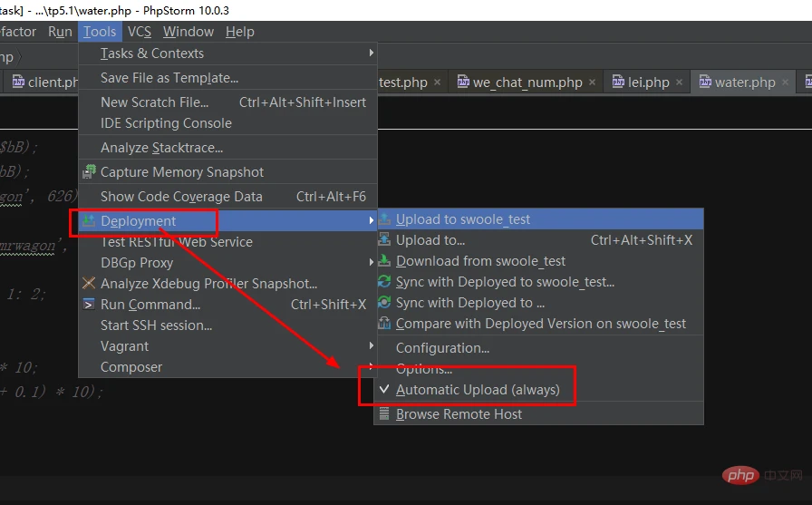812x505 pixels.
Task: Click the Upload to swoole_test icon
Action: (384, 219)
